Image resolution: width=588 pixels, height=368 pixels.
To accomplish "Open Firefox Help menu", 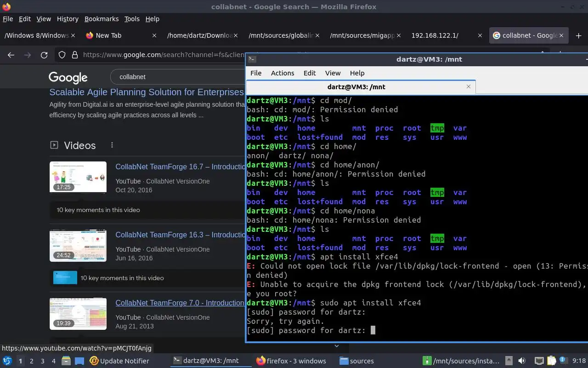I will tap(152, 19).
